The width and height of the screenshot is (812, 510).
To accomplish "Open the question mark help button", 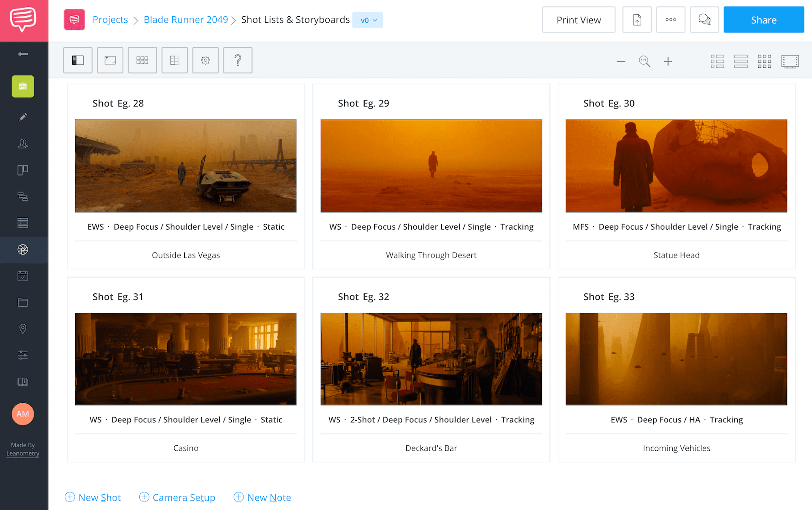I will [238, 60].
